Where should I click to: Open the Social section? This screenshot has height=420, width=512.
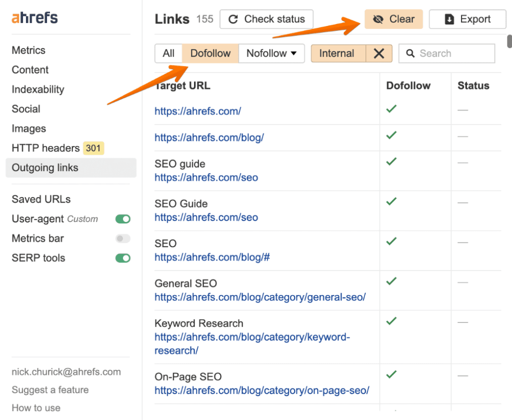coord(26,109)
